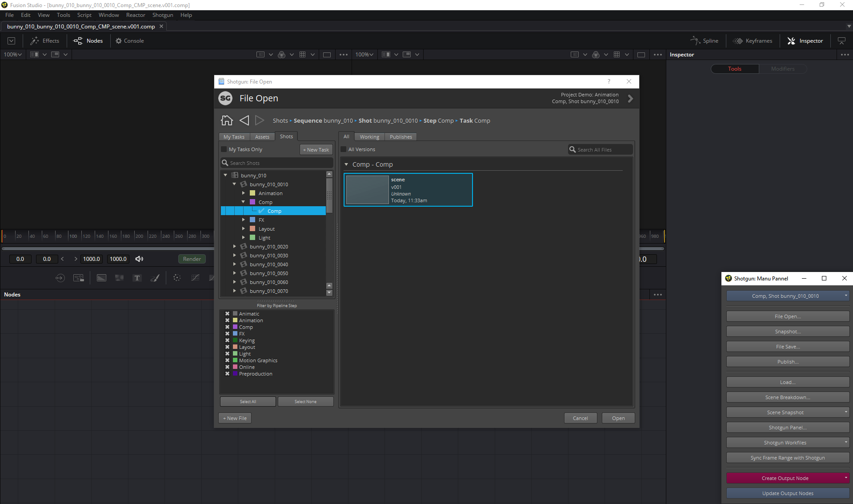Click the monitor layout icon at top right
853x504 pixels.
point(841,41)
